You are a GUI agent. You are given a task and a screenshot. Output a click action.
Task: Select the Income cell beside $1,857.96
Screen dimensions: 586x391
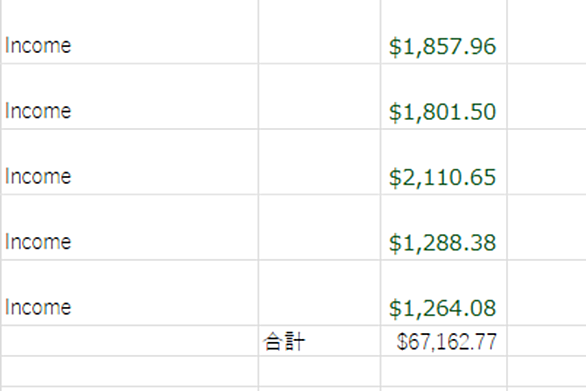coord(129,32)
